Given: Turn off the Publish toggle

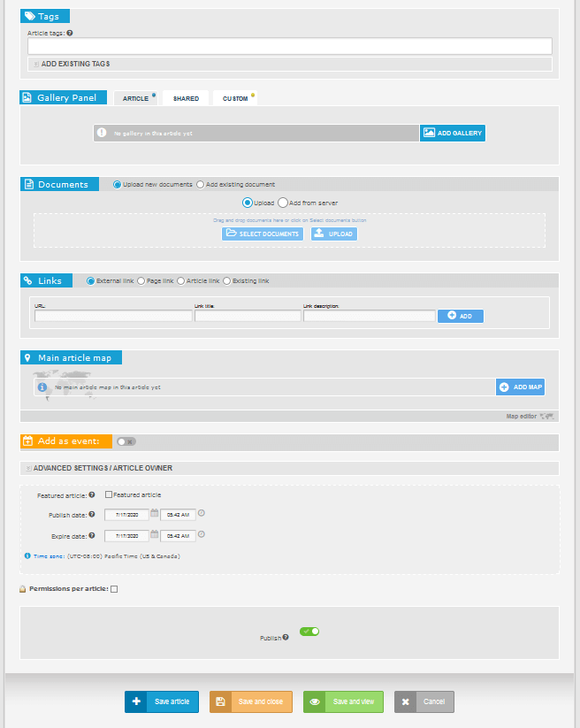Looking at the screenshot, I should point(309,632).
